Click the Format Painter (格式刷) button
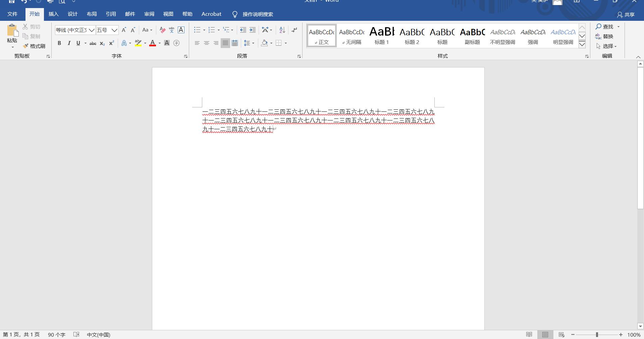The image size is (644, 339). tap(34, 46)
